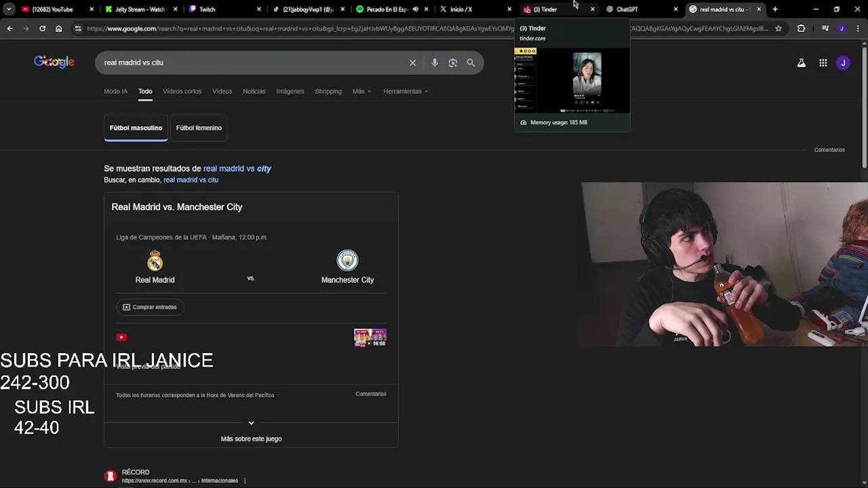Open the media control icon in toolbar
Screen dimensions: 868x488
(x=825, y=28)
